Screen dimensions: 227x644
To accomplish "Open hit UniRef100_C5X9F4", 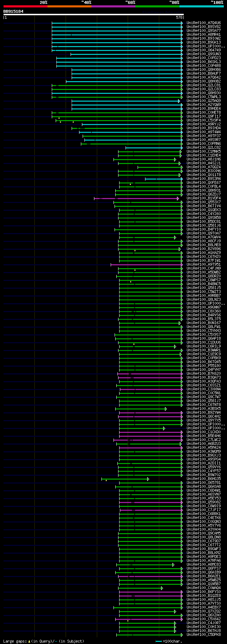I will (x=204, y=120).
